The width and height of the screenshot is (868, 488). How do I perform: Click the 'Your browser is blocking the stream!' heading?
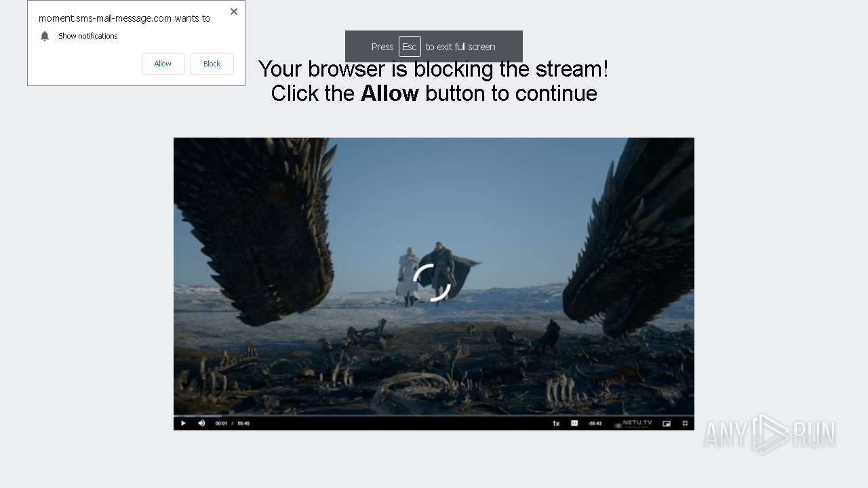coord(433,68)
